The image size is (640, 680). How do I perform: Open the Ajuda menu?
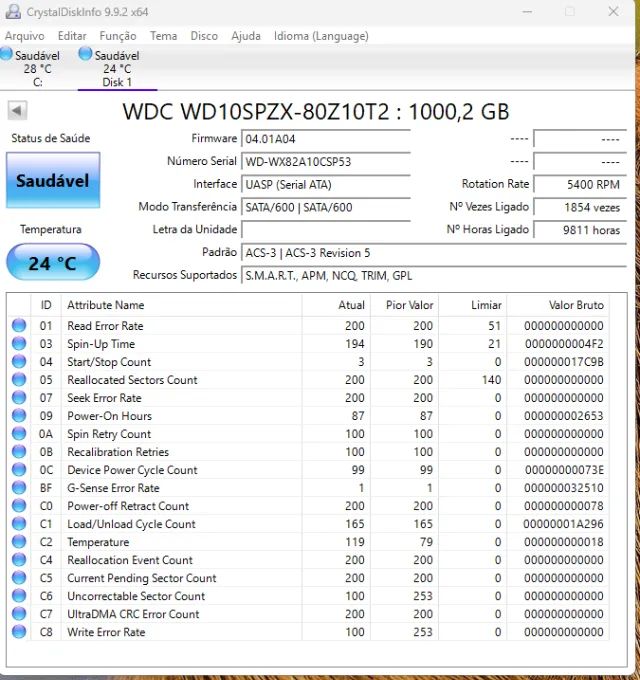click(246, 36)
